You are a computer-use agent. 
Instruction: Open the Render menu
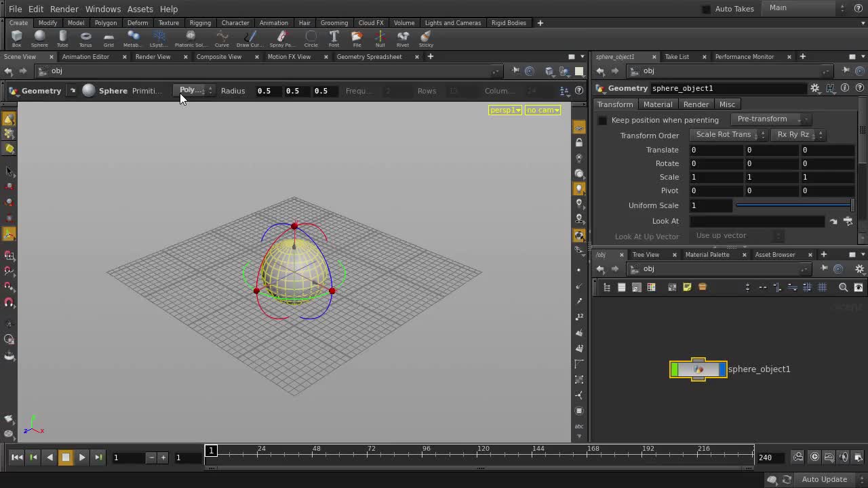tap(64, 9)
